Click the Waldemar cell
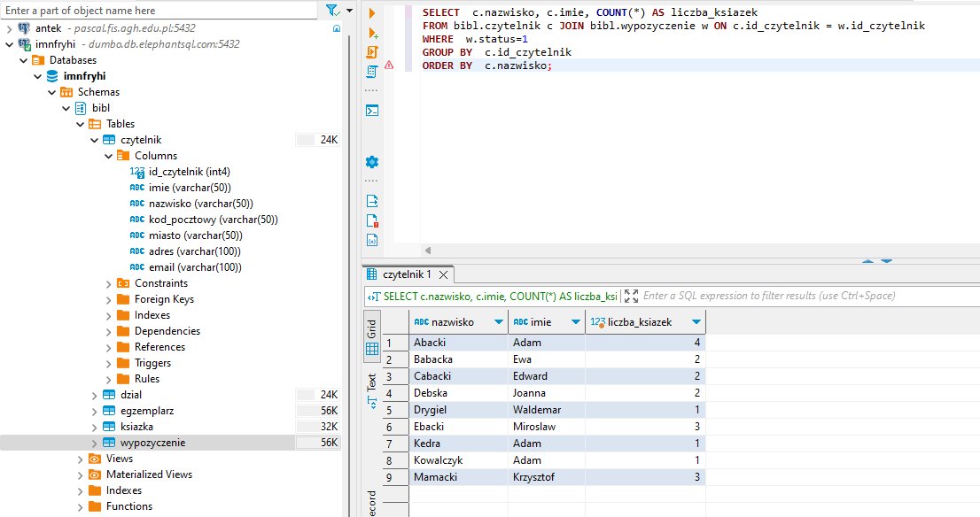The image size is (980, 517). (x=546, y=410)
